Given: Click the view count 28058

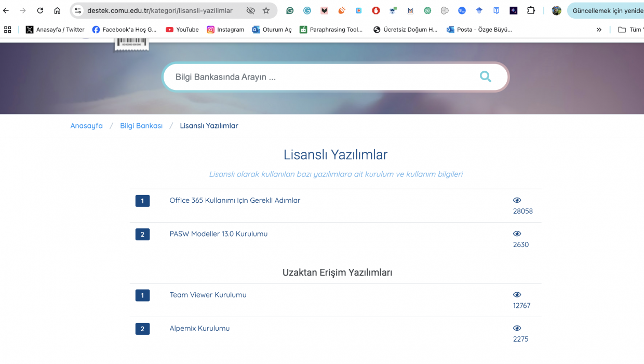Looking at the screenshot, I should tap(522, 211).
